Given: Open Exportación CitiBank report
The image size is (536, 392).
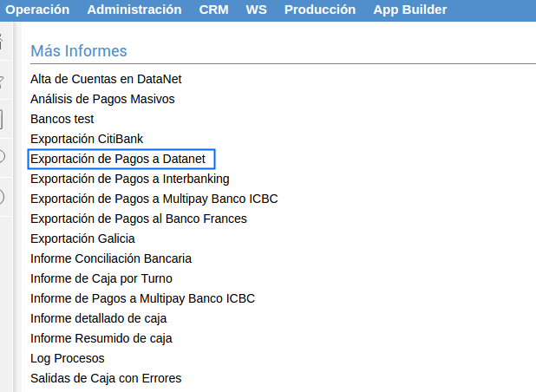Looking at the screenshot, I should point(87,139).
